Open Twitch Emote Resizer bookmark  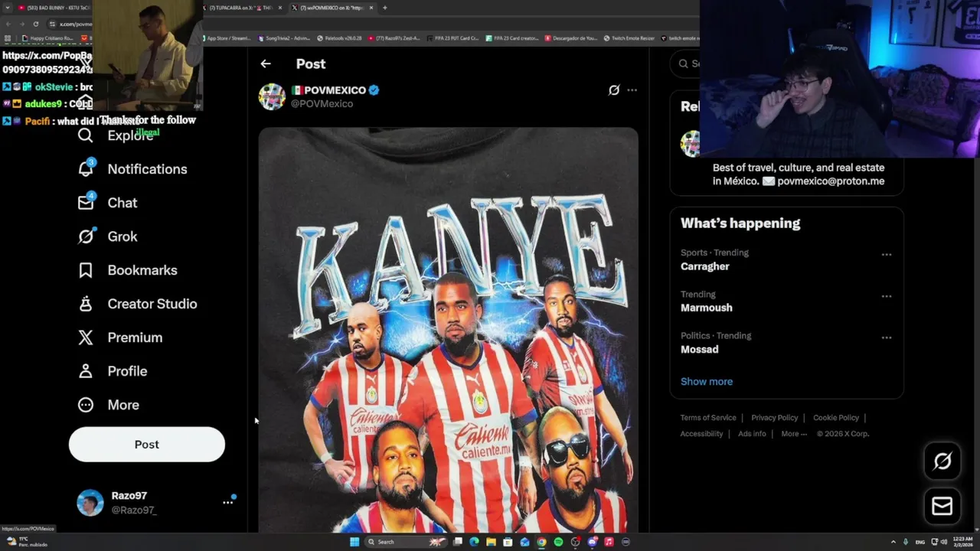coord(629,38)
